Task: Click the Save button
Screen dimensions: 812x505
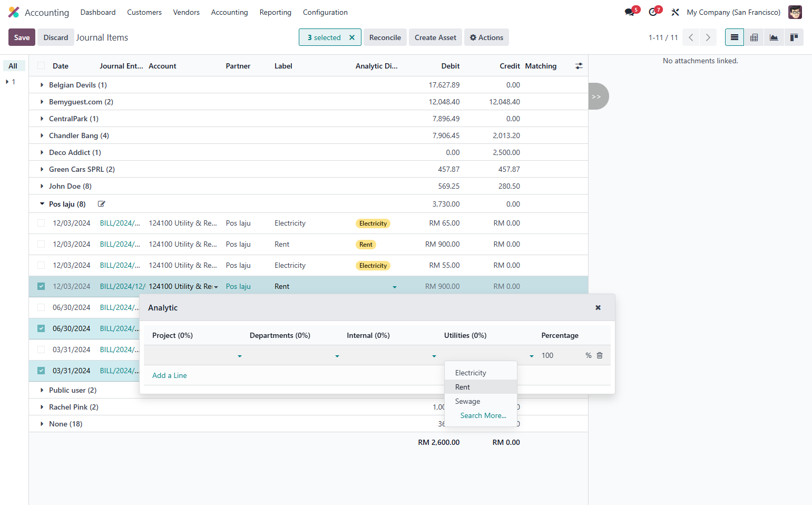Action: [22, 37]
